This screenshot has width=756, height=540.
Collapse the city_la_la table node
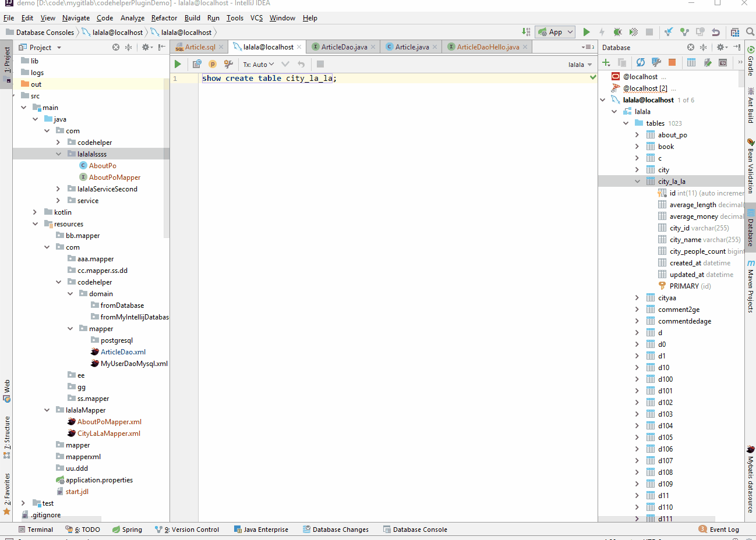coord(637,182)
